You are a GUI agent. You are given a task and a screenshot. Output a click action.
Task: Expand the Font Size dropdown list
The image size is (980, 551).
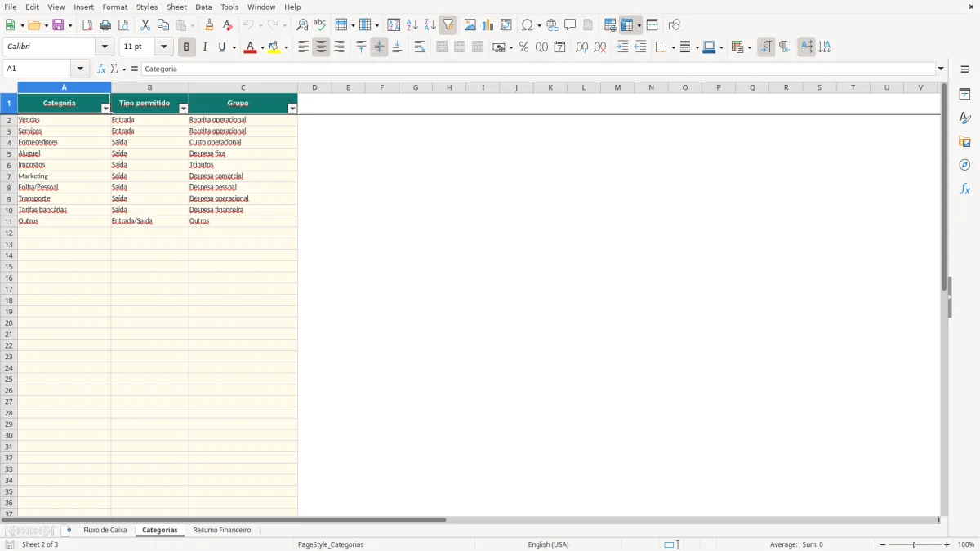[x=164, y=47]
